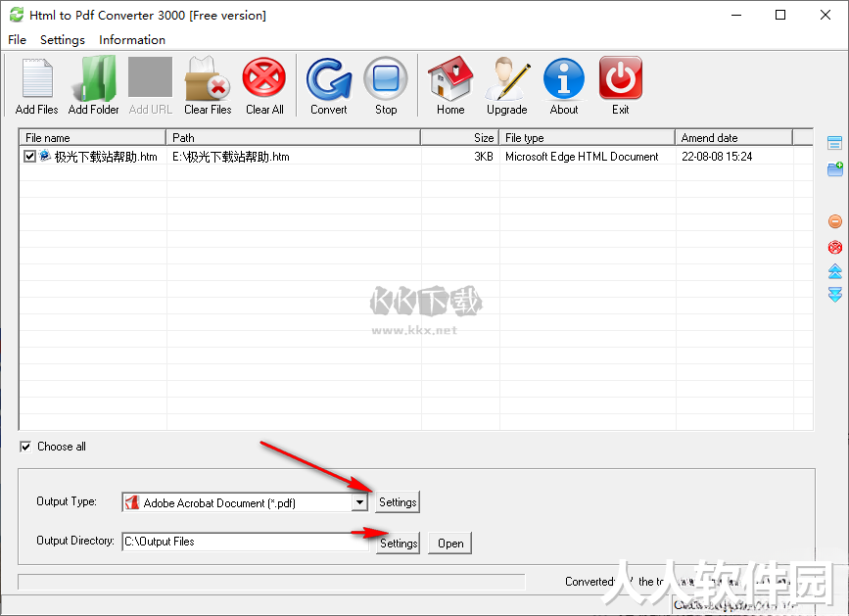Click the Output Directory path field

click(246, 542)
